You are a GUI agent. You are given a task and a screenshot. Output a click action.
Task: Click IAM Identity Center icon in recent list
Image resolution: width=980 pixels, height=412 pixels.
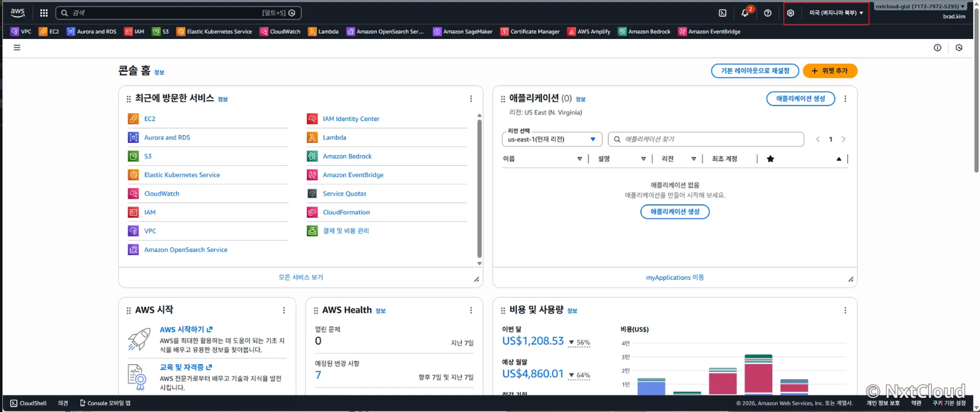pyautogui.click(x=312, y=119)
